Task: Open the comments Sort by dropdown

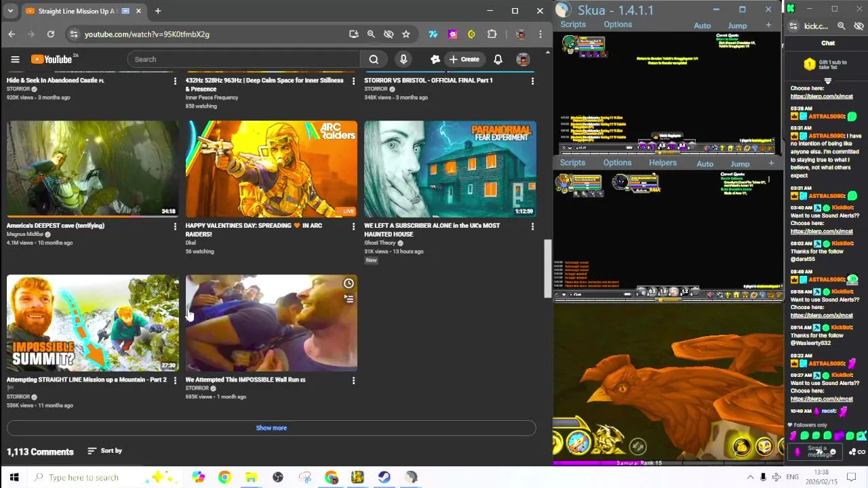Action: [x=105, y=451]
